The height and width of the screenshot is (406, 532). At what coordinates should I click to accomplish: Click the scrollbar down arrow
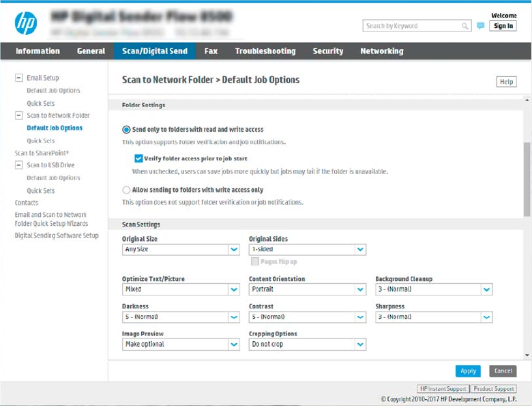pos(527,356)
